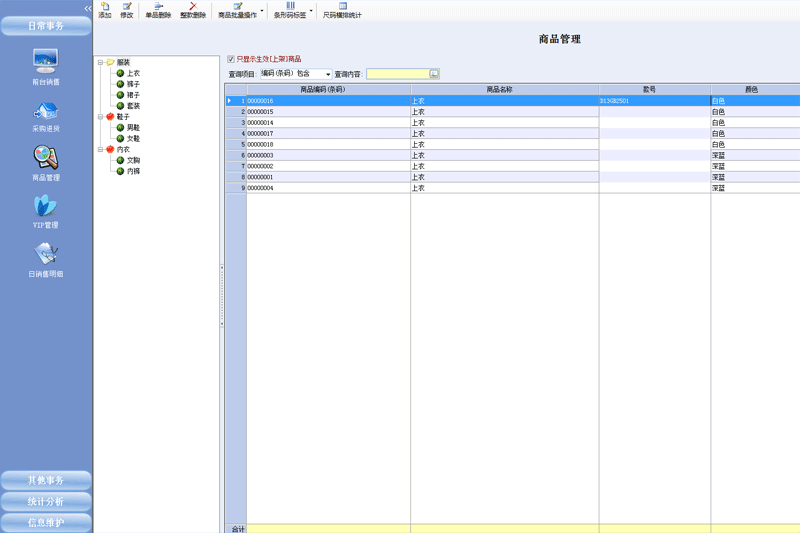Open 日销售明细 in the sidebar

point(46,258)
